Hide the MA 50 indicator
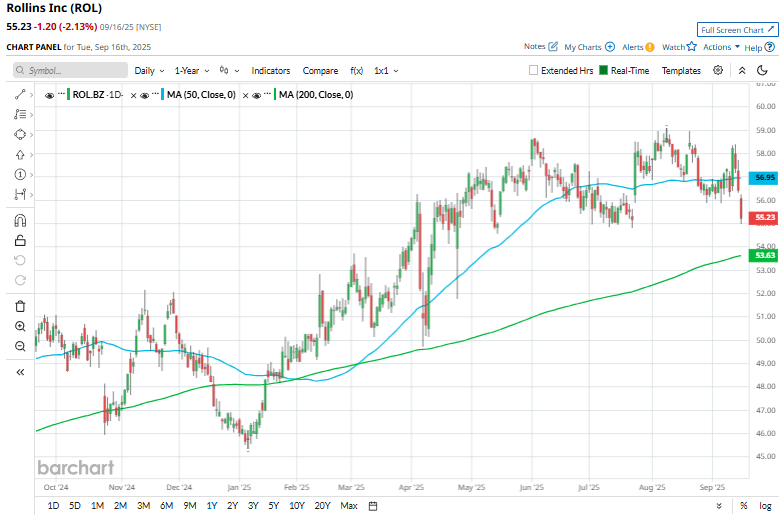 [144, 96]
